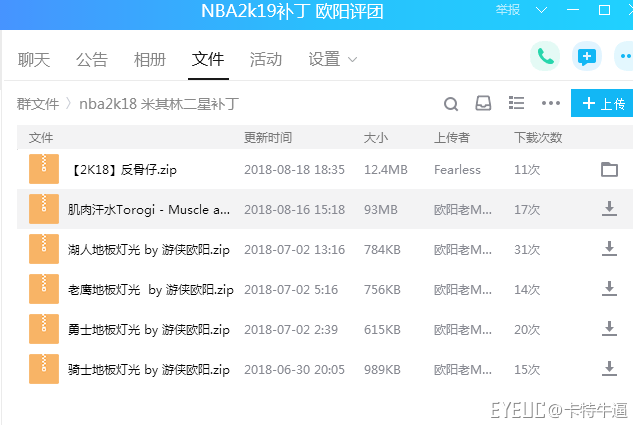Click download count 31次
Screen dimensions: 633x425
[527, 249]
